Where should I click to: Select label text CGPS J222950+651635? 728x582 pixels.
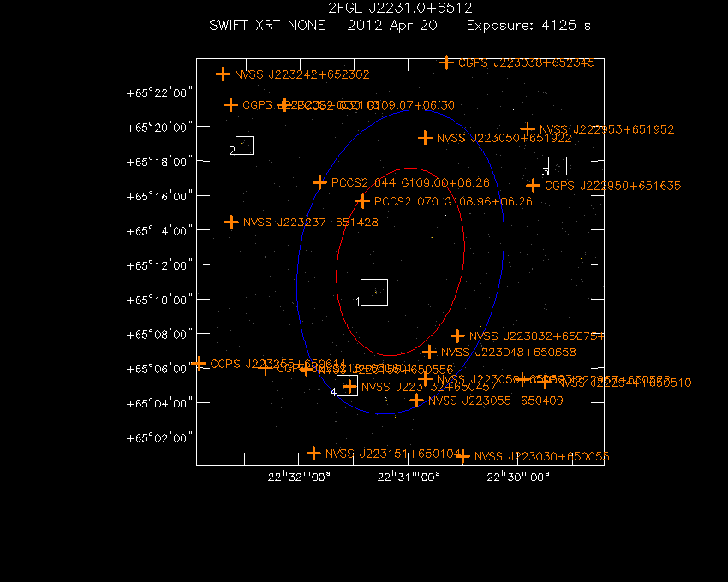tap(613, 186)
